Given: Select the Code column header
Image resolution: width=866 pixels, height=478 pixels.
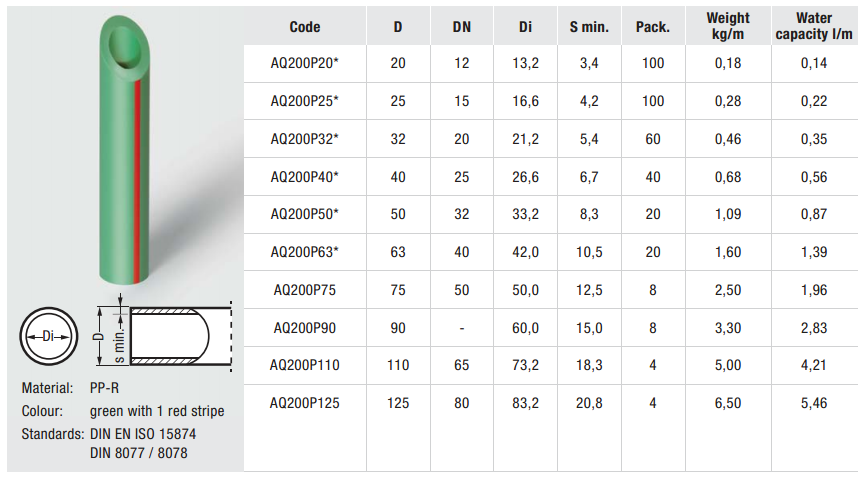Looking at the screenshot, I should click(305, 27).
